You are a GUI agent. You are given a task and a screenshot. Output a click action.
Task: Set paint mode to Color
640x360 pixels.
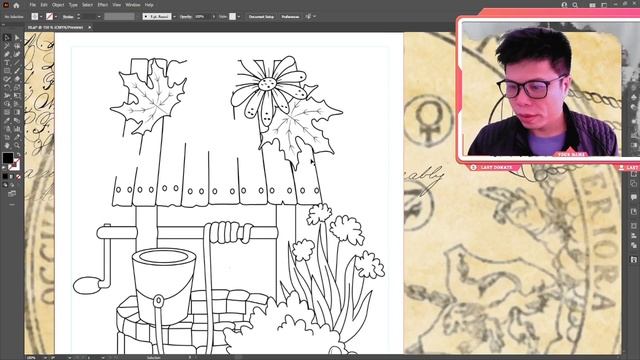click(5, 176)
